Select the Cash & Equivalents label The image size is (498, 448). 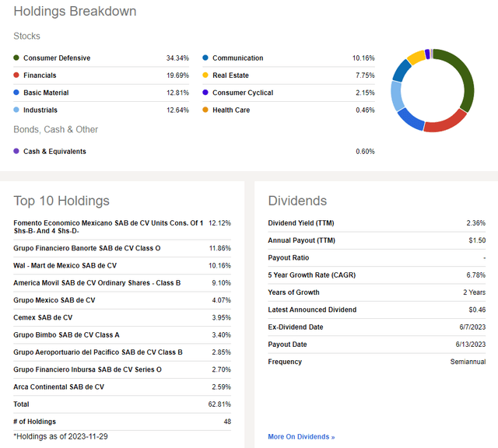[54, 152]
